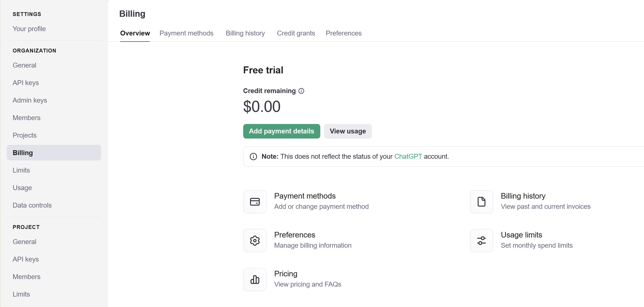The width and height of the screenshot is (644, 307).
Task: Select the Credit grants tab
Action: (296, 33)
